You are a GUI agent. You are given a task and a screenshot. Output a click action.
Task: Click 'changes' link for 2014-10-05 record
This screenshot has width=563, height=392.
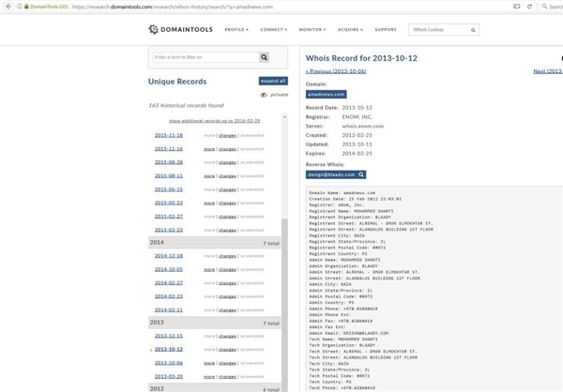(227, 269)
